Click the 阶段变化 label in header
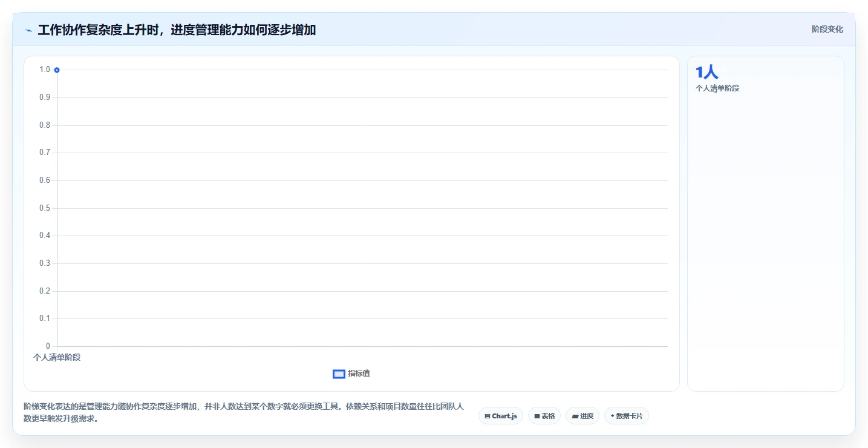The image size is (868, 448). tap(827, 29)
